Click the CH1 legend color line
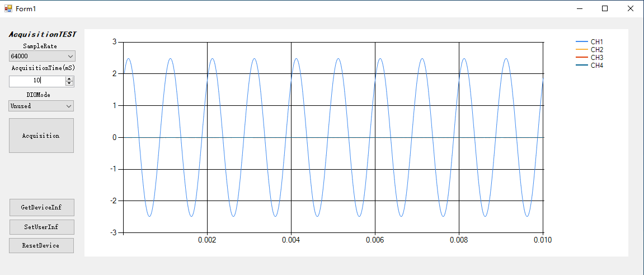The height and width of the screenshot is (275, 644). click(582, 42)
